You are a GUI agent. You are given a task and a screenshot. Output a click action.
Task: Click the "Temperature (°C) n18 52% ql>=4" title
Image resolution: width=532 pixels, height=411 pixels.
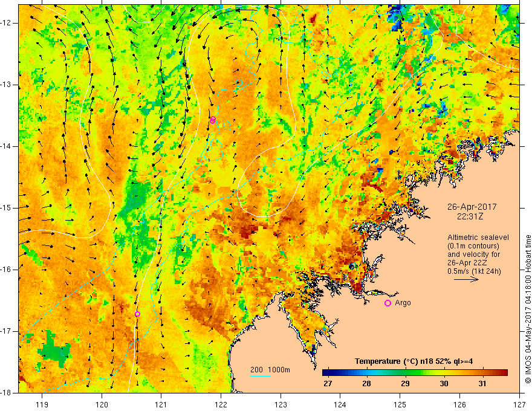[414, 361]
